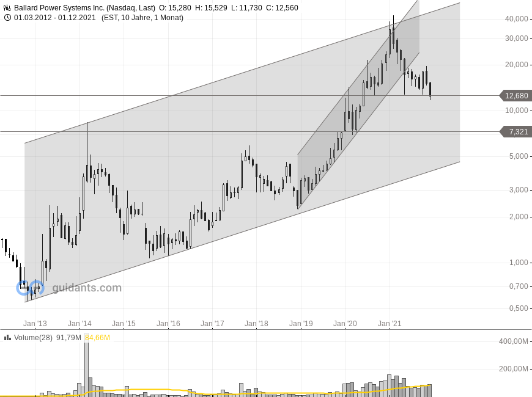Click the 91,79M volume value

68,338
